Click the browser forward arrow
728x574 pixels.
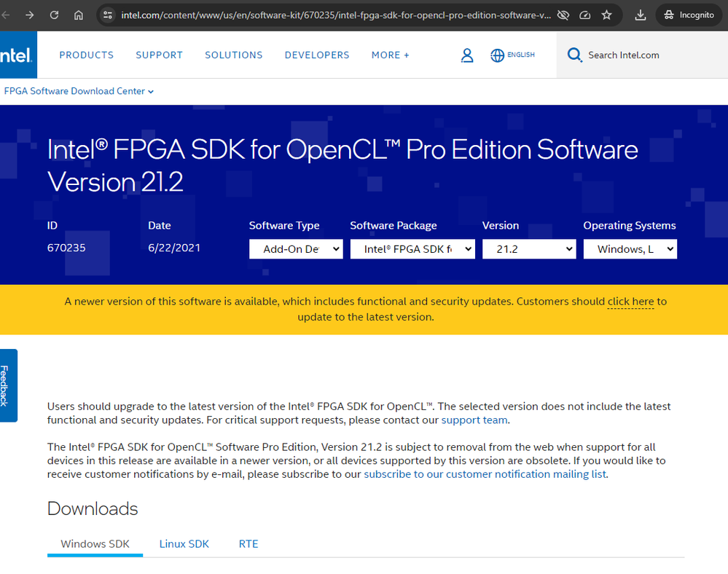point(30,15)
